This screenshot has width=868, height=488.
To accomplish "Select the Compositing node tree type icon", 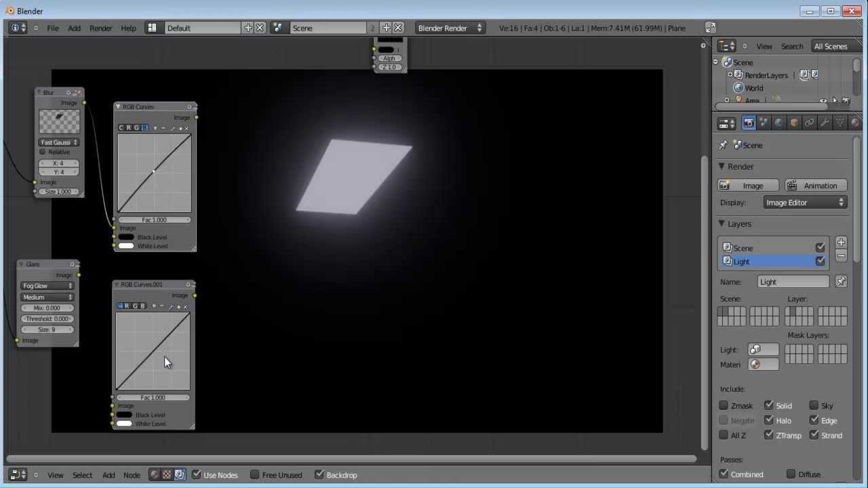I will (180, 475).
